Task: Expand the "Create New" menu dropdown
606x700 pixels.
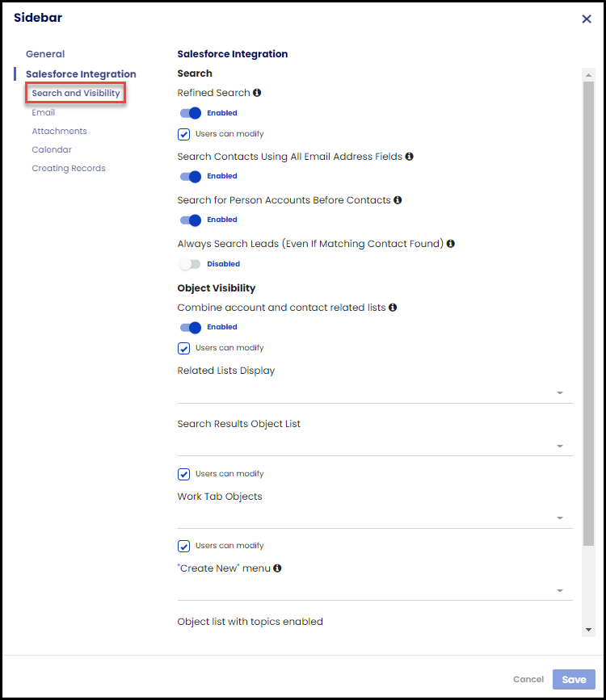Action: (x=375, y=590)
